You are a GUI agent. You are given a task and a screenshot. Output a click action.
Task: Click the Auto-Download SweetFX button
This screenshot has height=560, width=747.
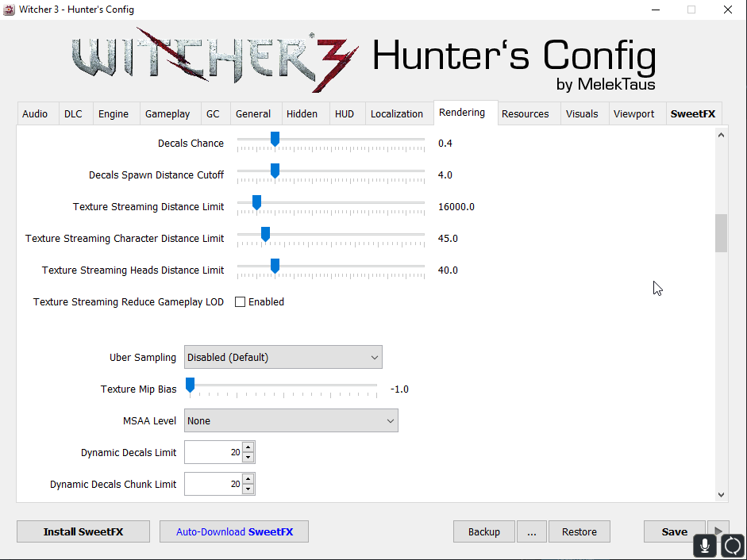click(x=234, y=531)
